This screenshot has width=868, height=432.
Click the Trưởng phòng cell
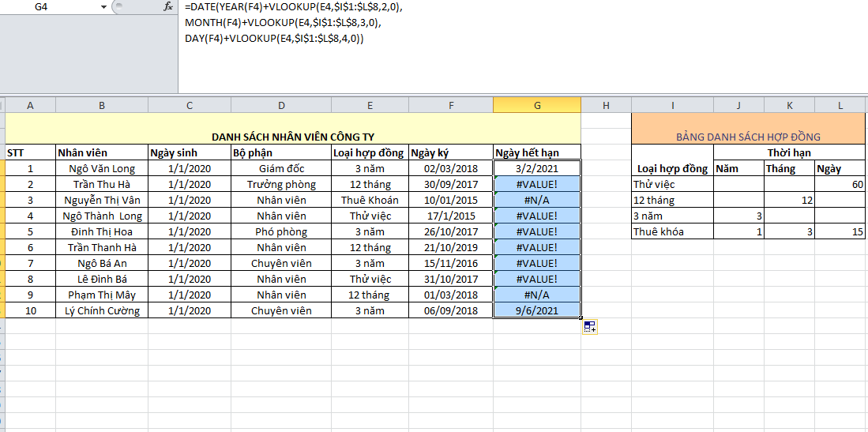(x=281, y=185)
